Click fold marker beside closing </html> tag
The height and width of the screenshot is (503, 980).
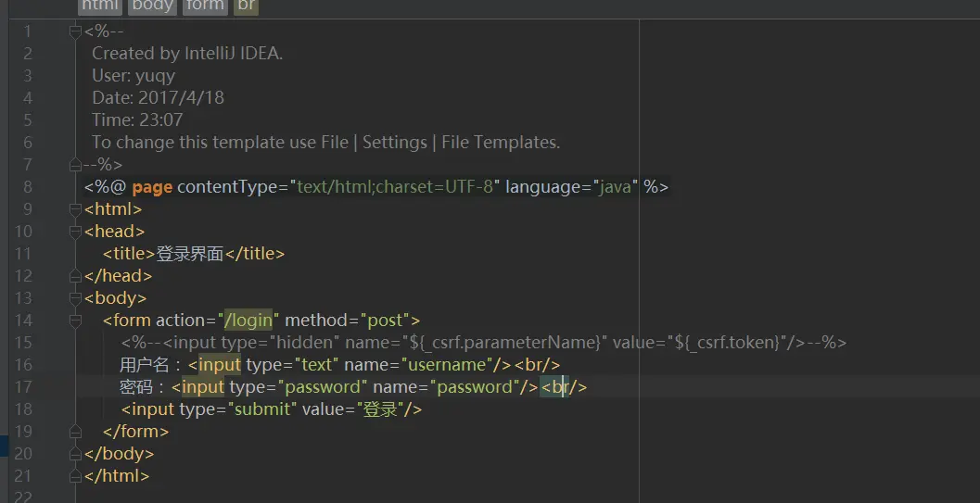[x=75, y=476]
